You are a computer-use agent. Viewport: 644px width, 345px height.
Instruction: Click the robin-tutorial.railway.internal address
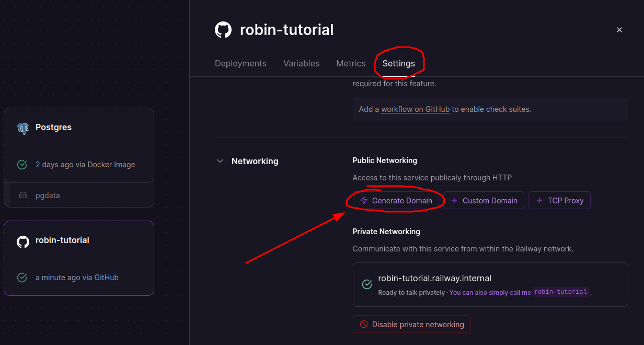(434, 278)
